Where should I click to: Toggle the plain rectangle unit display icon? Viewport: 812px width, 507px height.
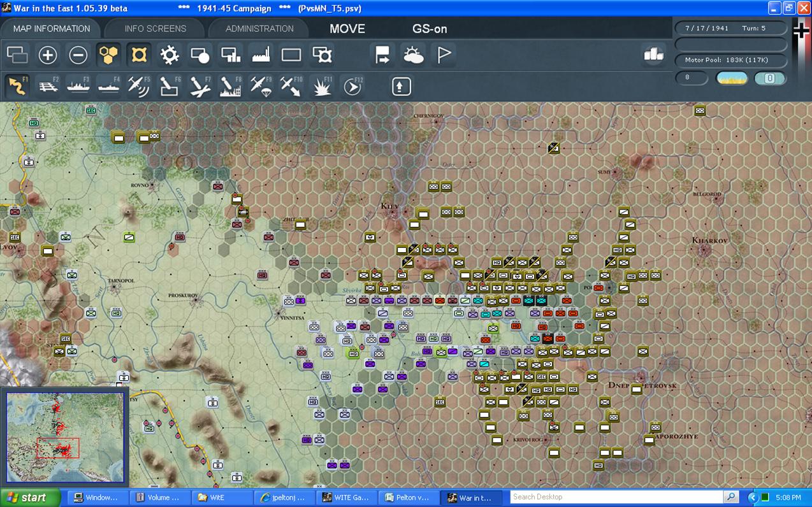tap(291, 55)
